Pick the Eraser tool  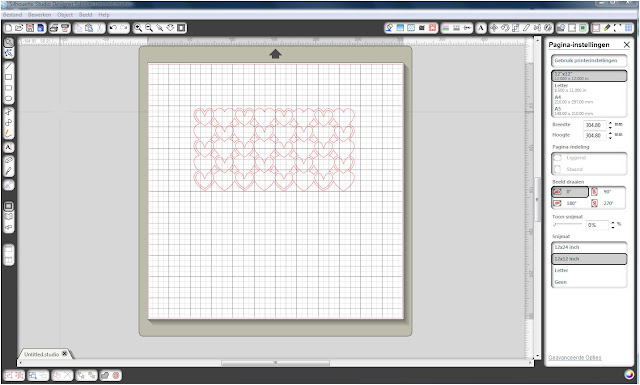click(x=9, y=160)
